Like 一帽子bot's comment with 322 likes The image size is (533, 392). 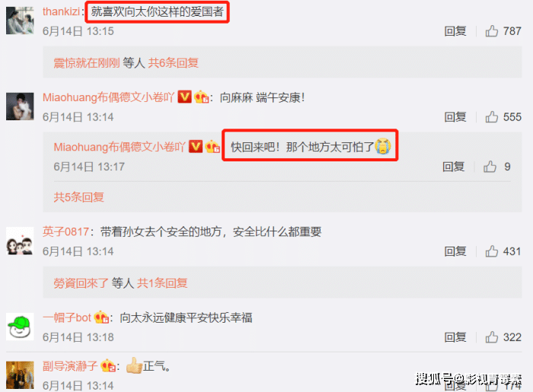pos(492,337)
